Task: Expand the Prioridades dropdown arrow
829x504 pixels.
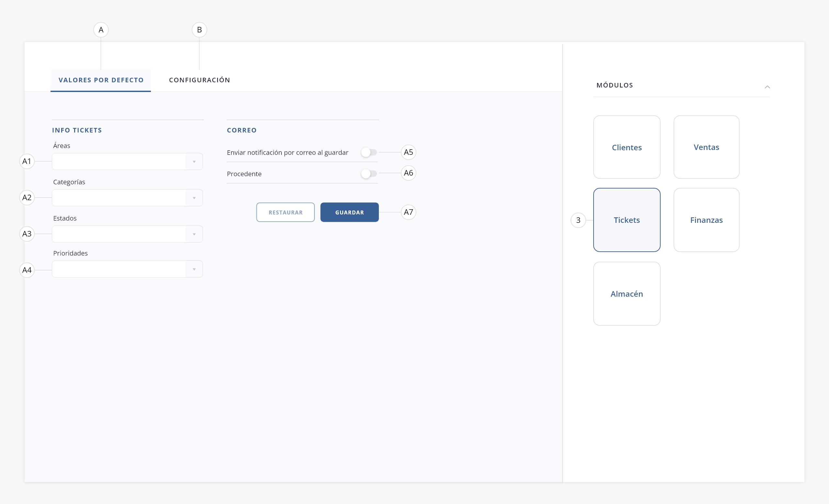Action: click(194, 269)
